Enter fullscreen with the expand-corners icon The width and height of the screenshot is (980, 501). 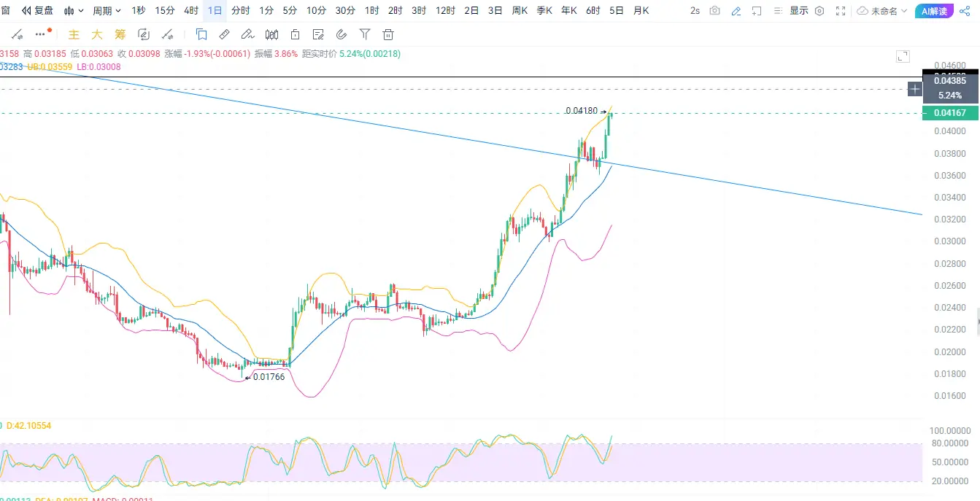click(841, 11)
